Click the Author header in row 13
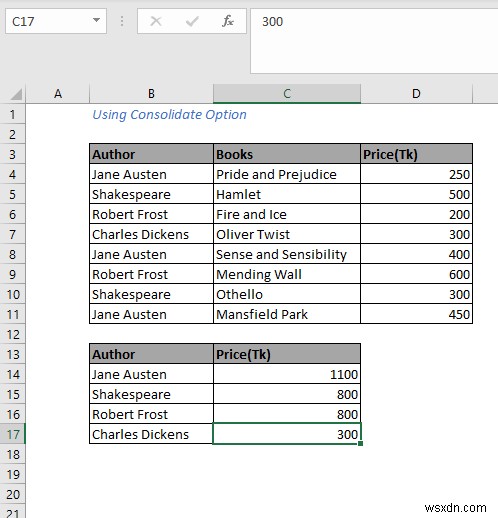The height and width of the screenshot is (518, 498). [x=151, y=354]
